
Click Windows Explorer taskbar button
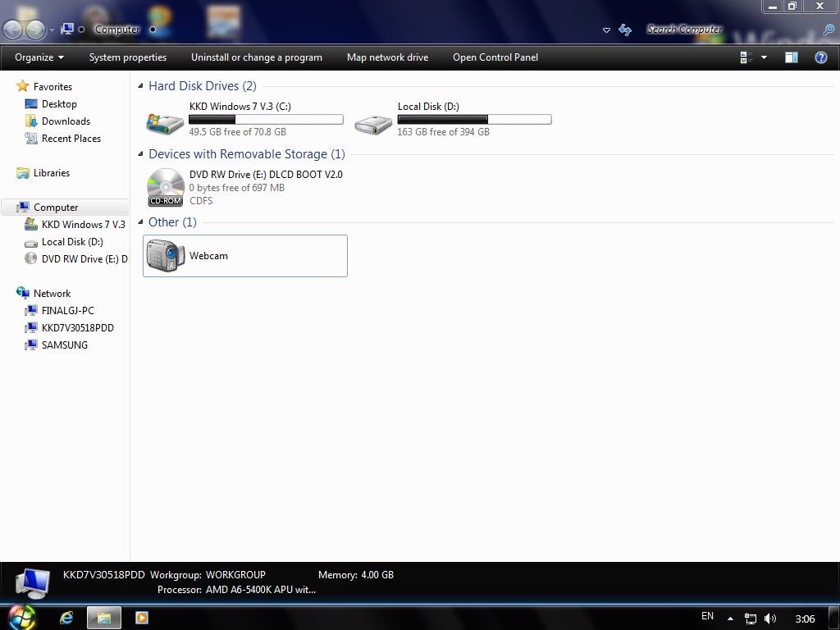[104, 619]
